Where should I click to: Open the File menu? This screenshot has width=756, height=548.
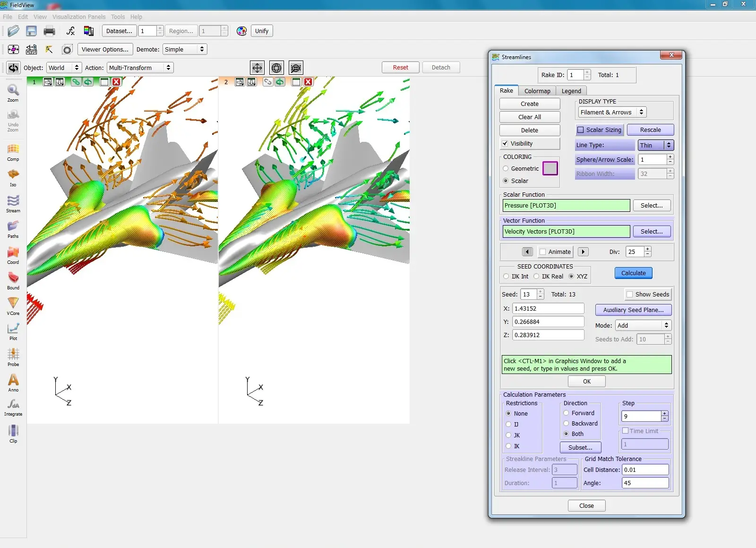[x=8, y=17]
